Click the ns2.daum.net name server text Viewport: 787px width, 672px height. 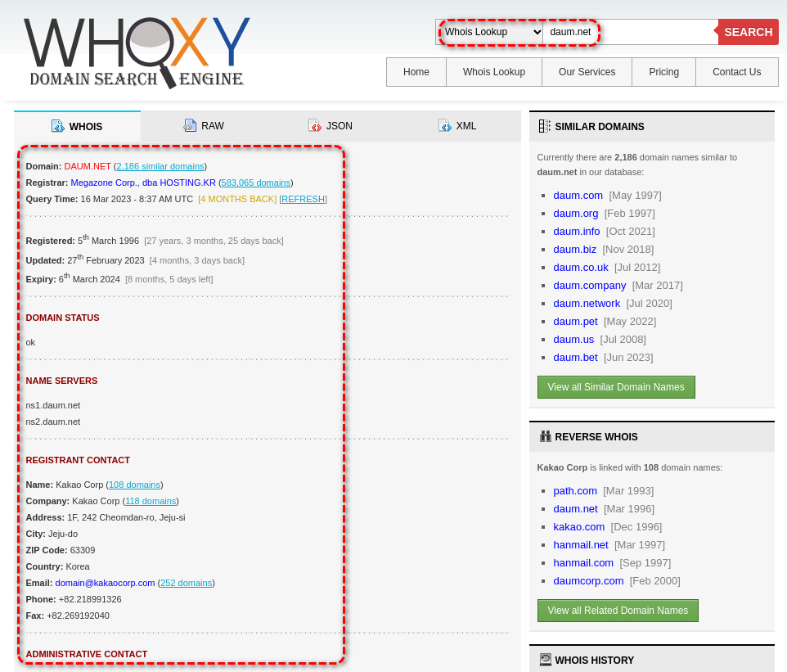pyautogui.click(x=52, y=422)
